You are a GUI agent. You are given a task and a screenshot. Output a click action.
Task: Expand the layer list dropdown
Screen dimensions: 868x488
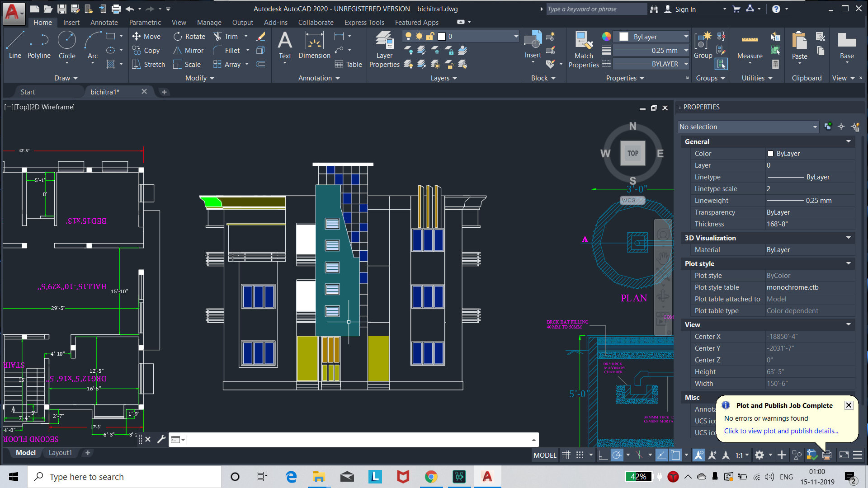pos(515,37)
